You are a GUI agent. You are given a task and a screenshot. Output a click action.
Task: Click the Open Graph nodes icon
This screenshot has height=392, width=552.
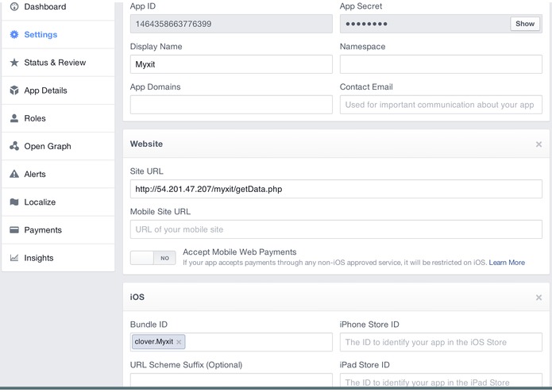coord(14,146)
